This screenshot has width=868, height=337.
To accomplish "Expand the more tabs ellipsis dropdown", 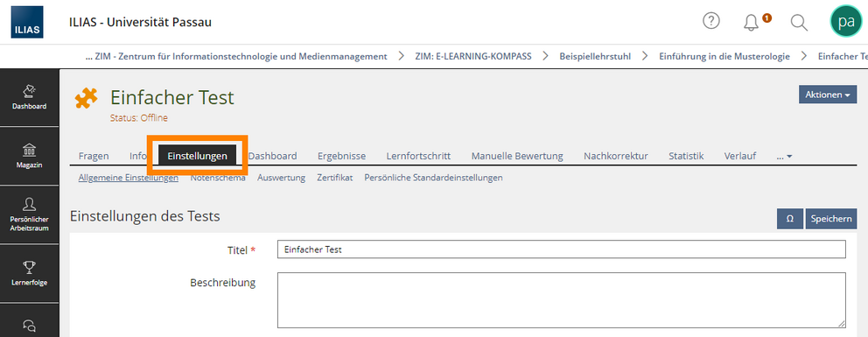I will point(784,157).
